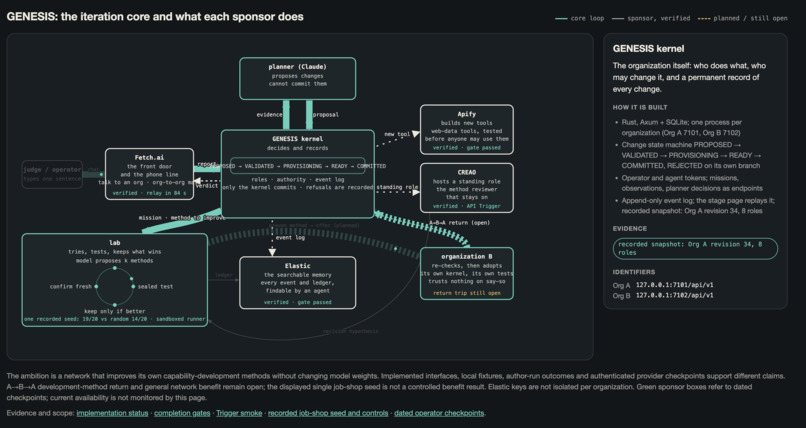Click model proposes k methods text
The height and width of the screenshot is (428, 806).
click(115, 260)
